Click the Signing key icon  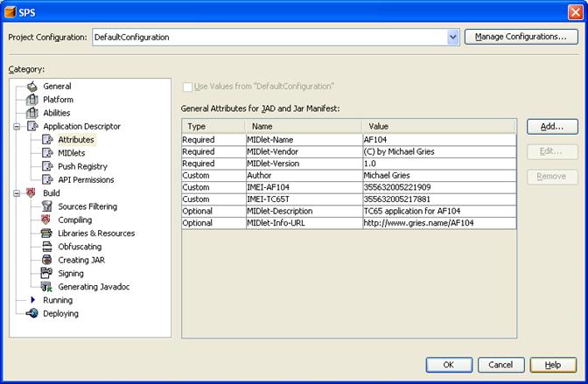47,274
